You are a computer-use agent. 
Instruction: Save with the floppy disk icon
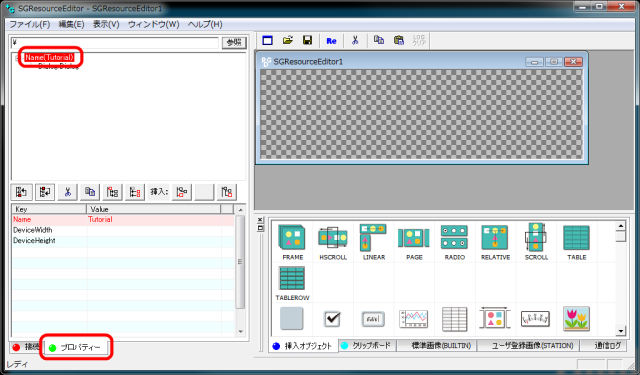point(307,40)
